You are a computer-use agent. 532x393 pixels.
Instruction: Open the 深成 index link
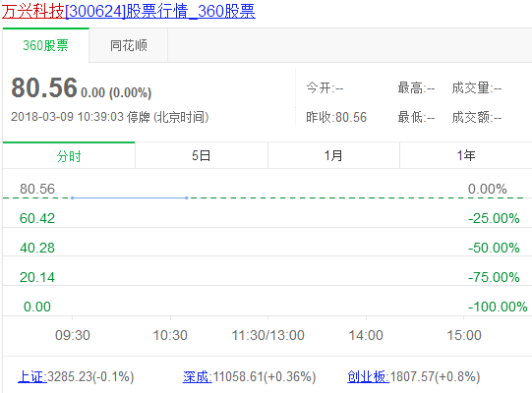[x=197, y=376]
